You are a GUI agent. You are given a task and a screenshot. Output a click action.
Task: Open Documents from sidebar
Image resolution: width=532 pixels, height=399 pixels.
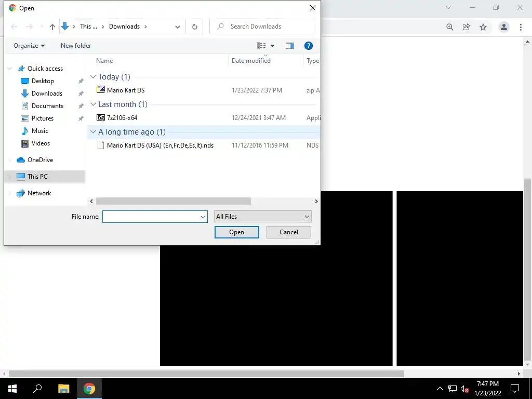47,106
